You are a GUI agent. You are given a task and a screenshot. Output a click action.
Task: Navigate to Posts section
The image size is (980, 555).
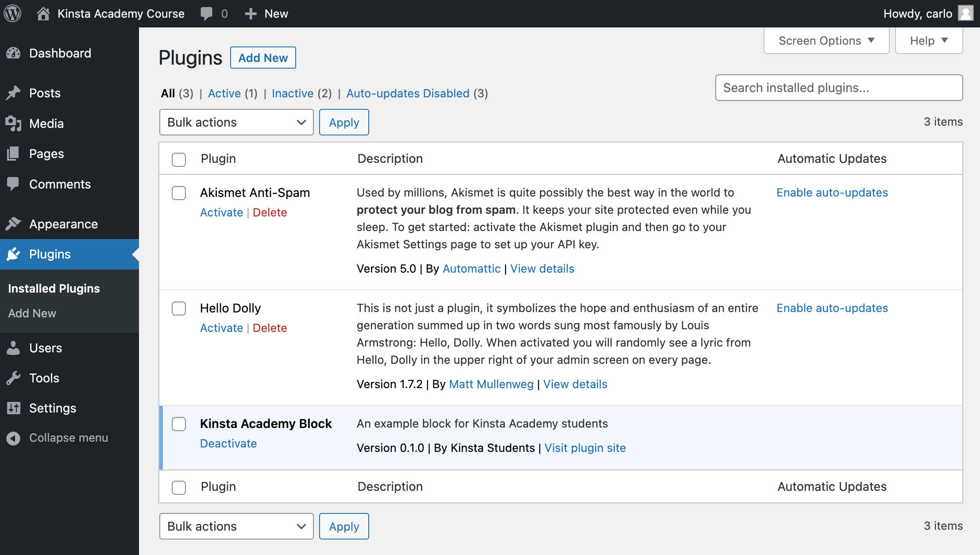pos(44,93)
